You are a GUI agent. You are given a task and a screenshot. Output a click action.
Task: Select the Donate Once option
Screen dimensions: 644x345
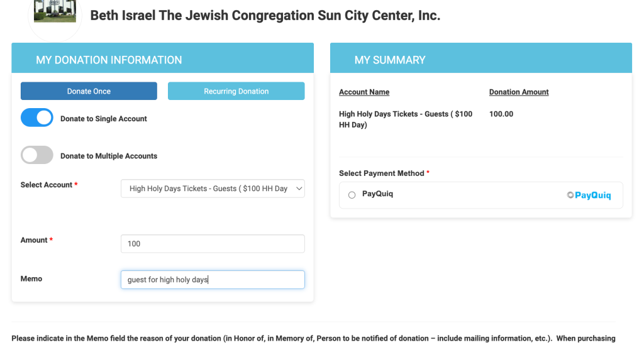[x=89, y=91]
